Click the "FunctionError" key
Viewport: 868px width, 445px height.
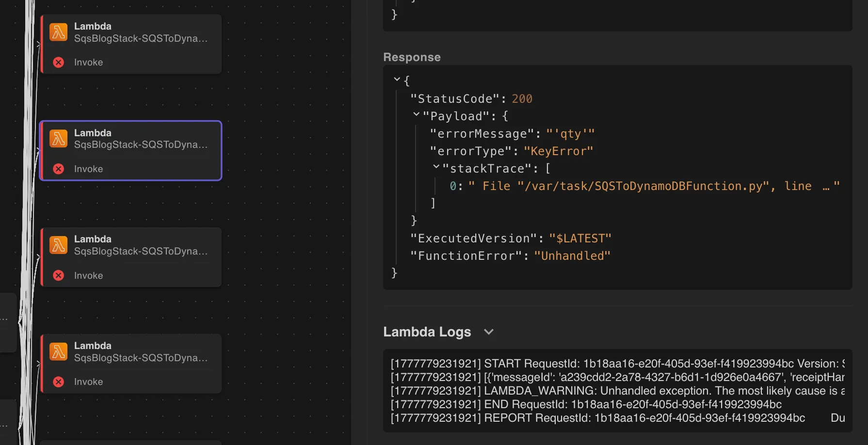(x=466, y=256)
